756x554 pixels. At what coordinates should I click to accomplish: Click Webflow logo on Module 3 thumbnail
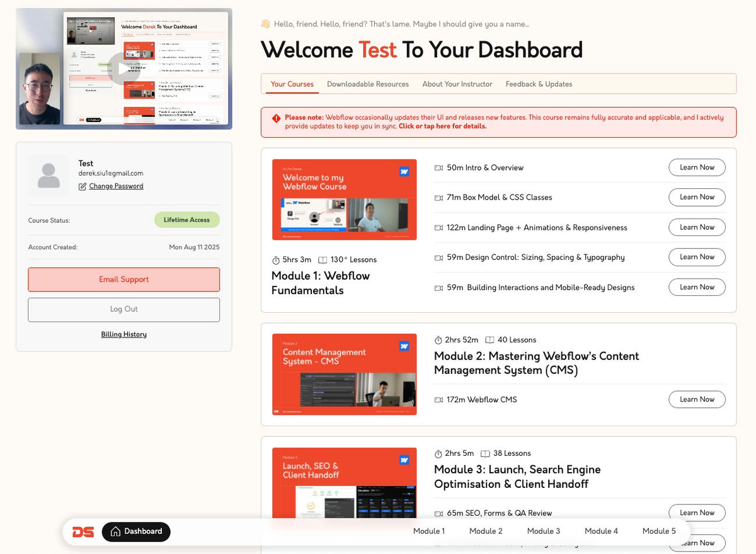coord(405,460)
